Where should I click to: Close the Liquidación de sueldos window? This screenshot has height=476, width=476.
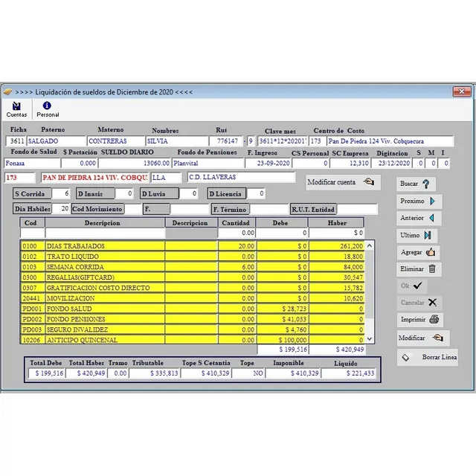click(461, 91)
